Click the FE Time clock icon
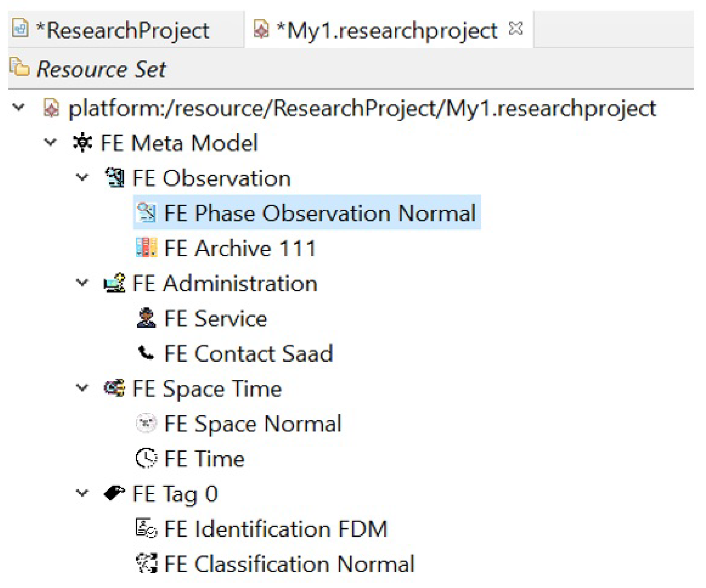 (x=146, y=458)
